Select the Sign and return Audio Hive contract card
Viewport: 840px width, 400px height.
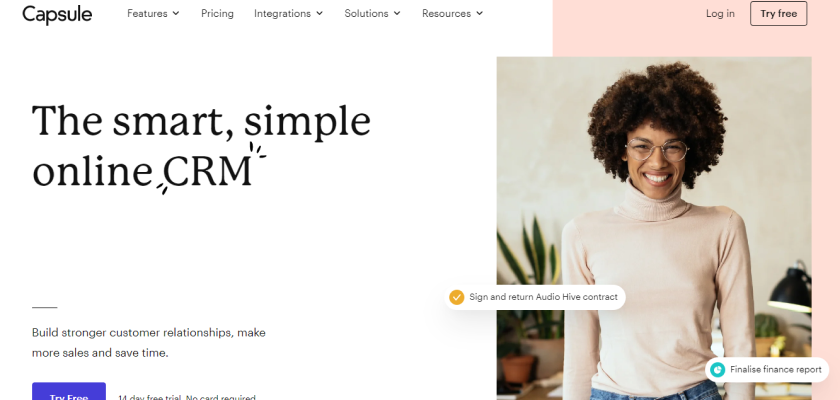coord(535,297)
